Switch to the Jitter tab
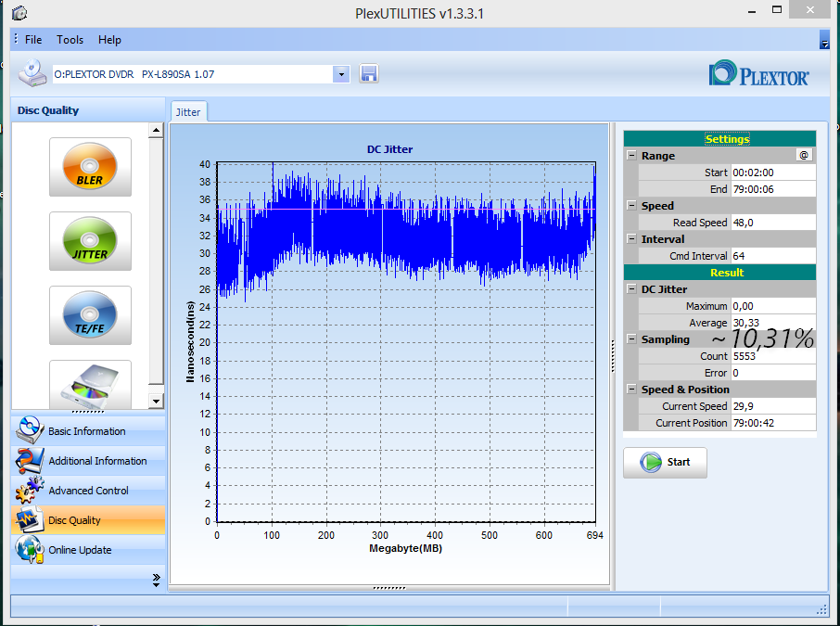The height and width of the screenshot is (626, 840). click(x=188, y=112)
